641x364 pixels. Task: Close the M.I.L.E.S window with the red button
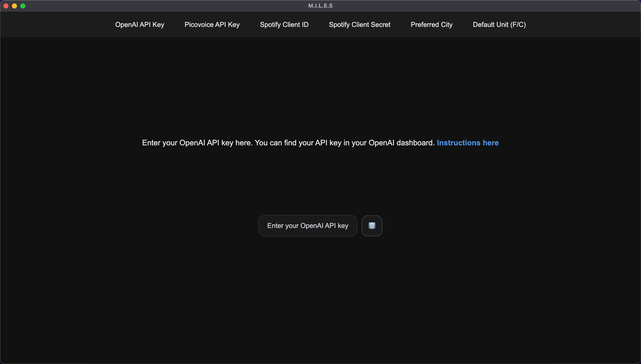tap(6, 6)
